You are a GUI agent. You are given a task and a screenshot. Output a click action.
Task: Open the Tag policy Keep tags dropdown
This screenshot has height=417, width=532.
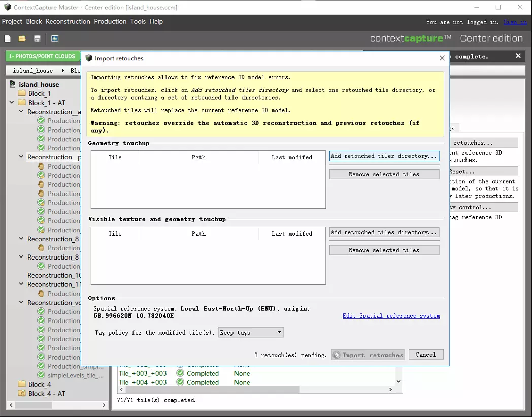click(251, 333)
